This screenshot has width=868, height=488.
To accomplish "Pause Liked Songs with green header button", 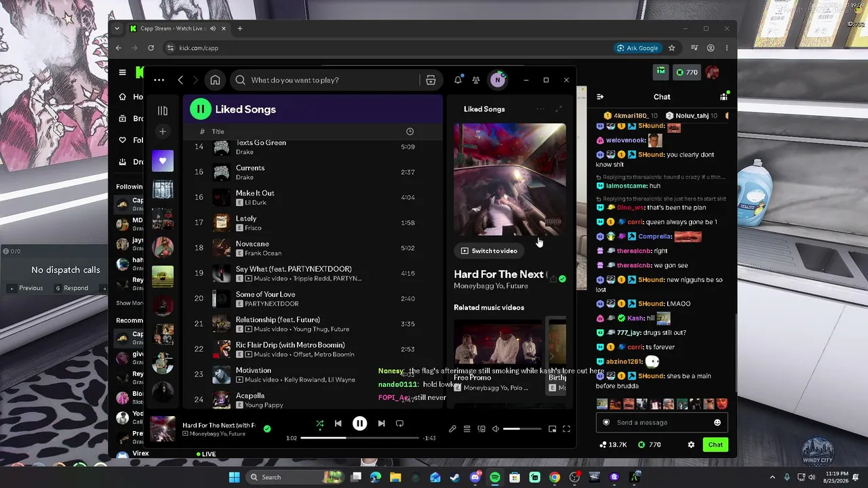I will [200, 109].
